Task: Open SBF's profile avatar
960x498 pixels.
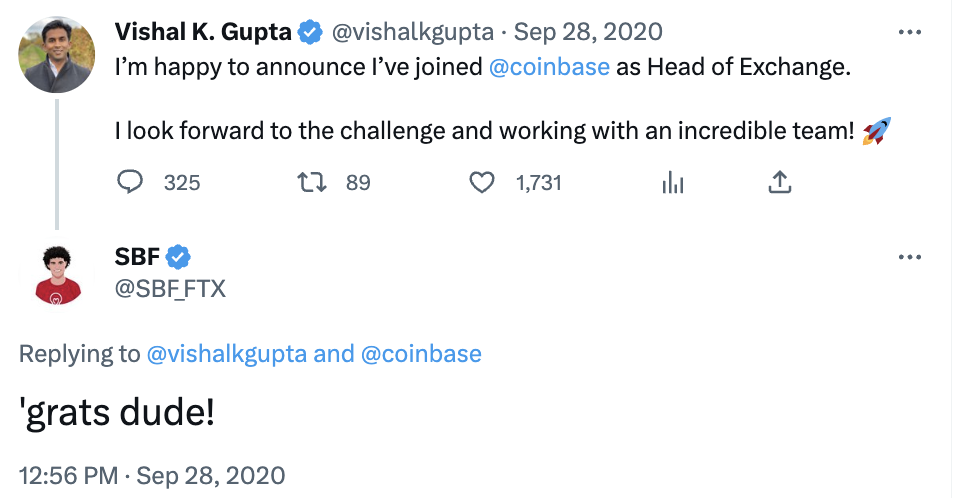Action: click(57, 275)
